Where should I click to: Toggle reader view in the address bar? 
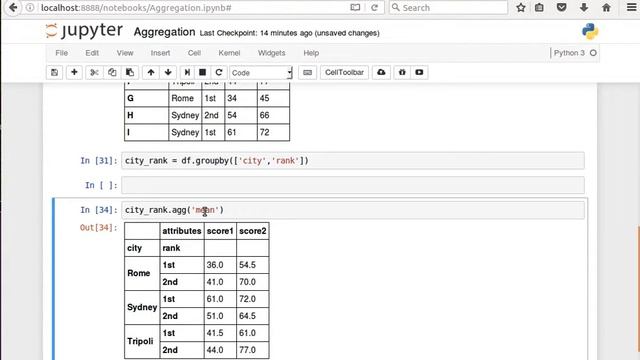[355, 7]
